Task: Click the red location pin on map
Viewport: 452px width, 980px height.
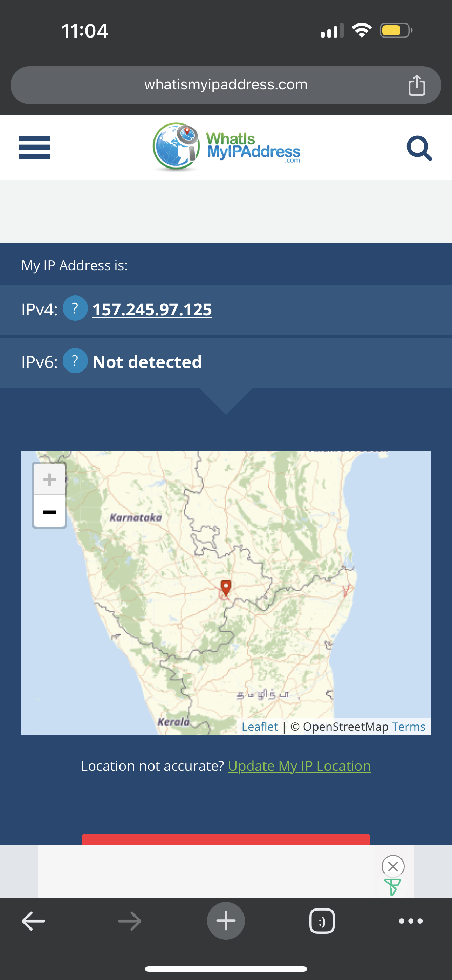Action: click(226, 588)
